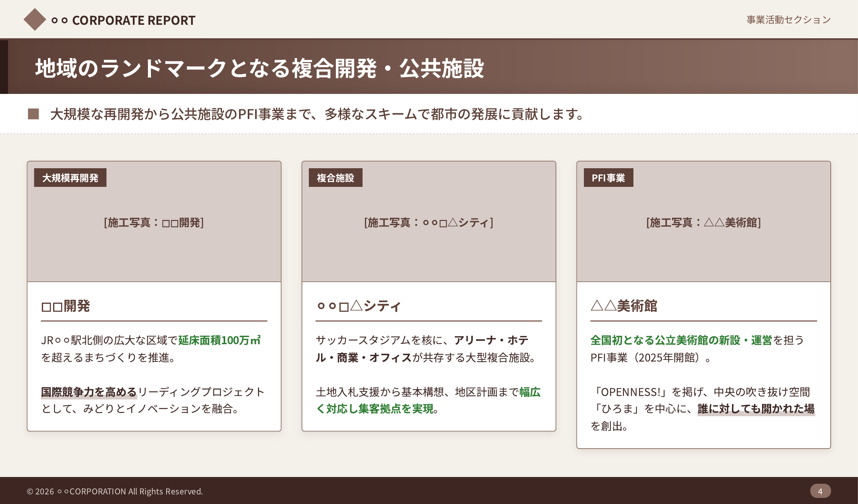Click the □□開発 photo placeholder image
The height and width of the screenshot is (504, 858).
click(x=154, y=238)
